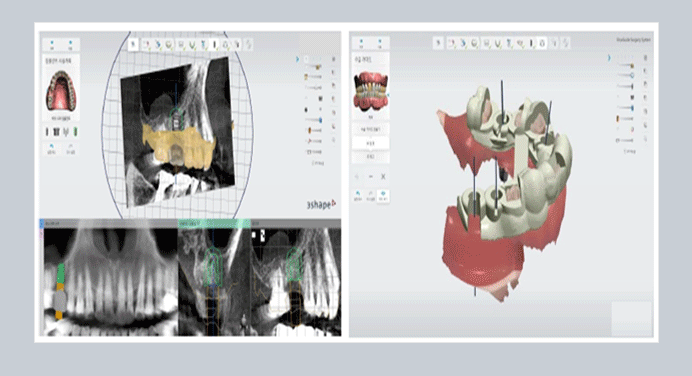Select the teal implant screw step in right toolbar
This screenshot has height=376, width=692.
(x=508, y=43)
